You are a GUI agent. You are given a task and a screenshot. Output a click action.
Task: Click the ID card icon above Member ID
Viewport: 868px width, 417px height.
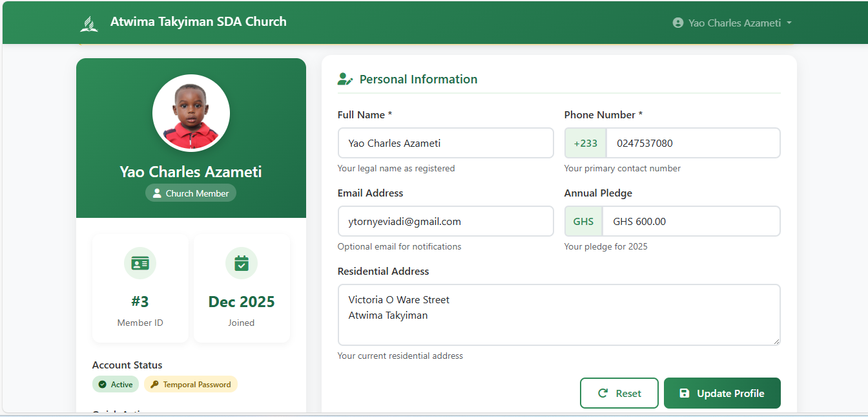coord(139,263)
